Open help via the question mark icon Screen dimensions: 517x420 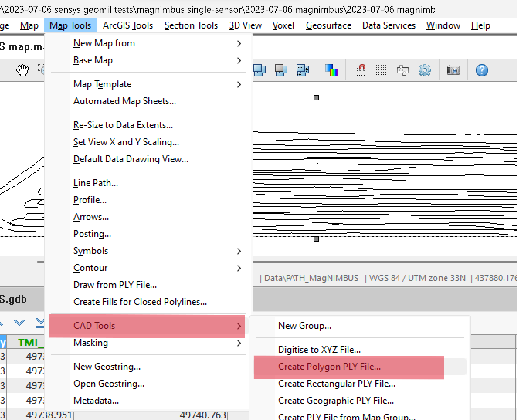point(482,70)
